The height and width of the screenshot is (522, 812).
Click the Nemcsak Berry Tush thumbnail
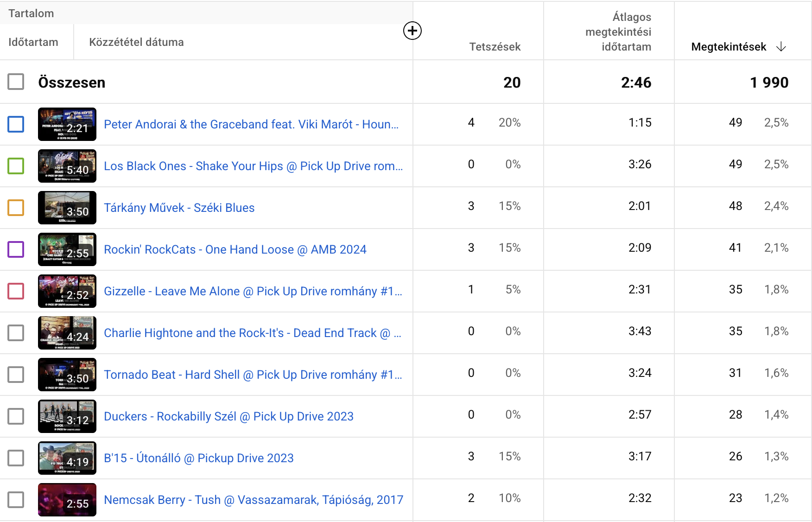pos(67,500)
